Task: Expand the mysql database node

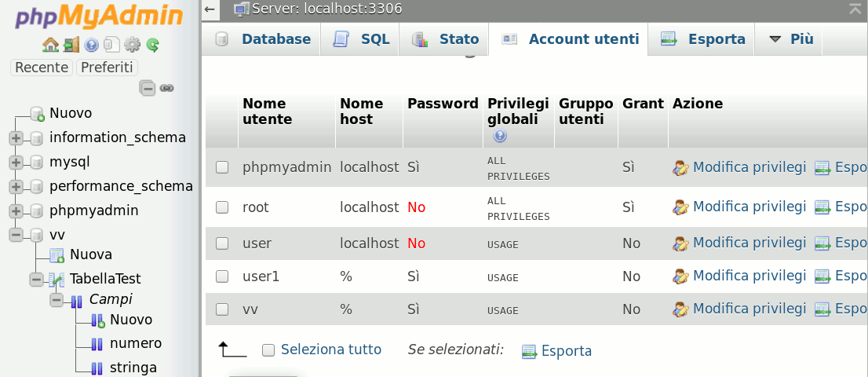Action: (16, 163)
